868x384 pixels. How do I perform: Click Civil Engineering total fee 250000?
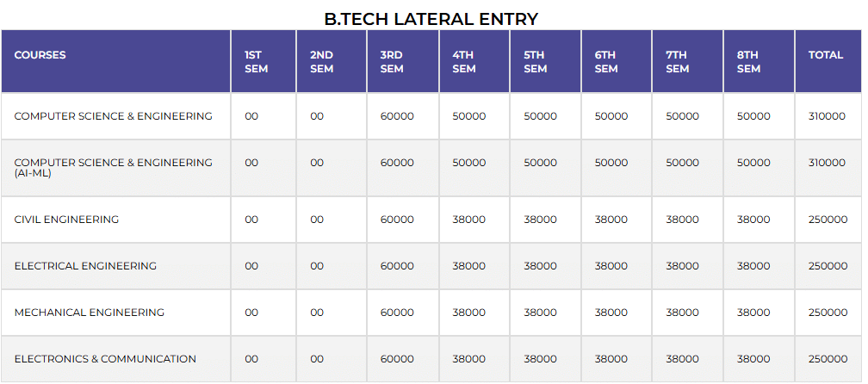coord(828,220)
